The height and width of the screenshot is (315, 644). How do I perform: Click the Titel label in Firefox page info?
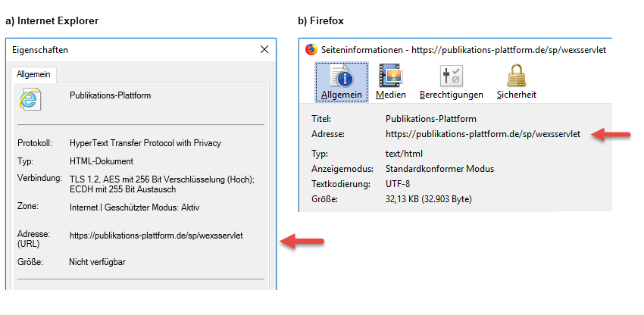321,119
